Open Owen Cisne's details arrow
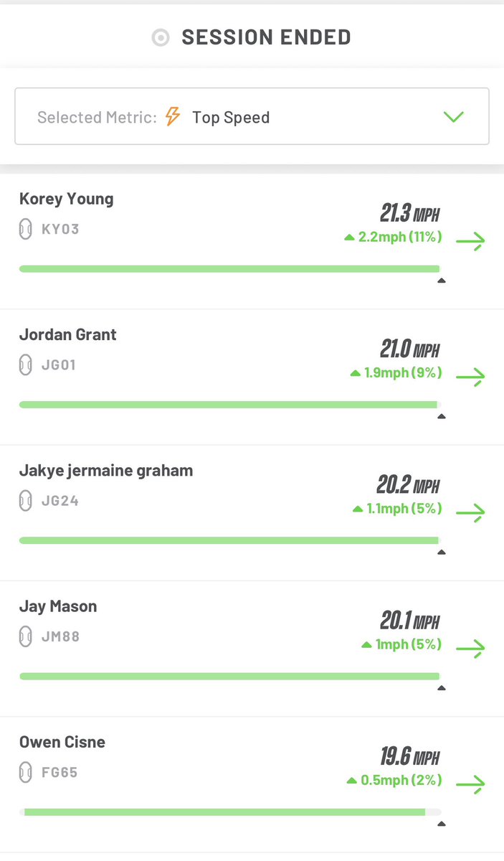This screenshot has width=504, height=861. click(x=470, y=784)
